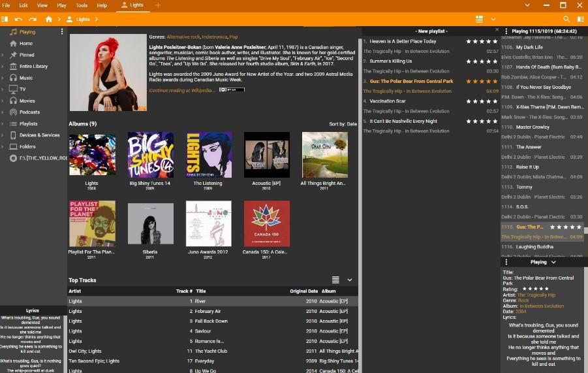The width and height of the screenshot is (588, 373).
Task: Expand the Entire Library tree node
Action: pos(3,67)
